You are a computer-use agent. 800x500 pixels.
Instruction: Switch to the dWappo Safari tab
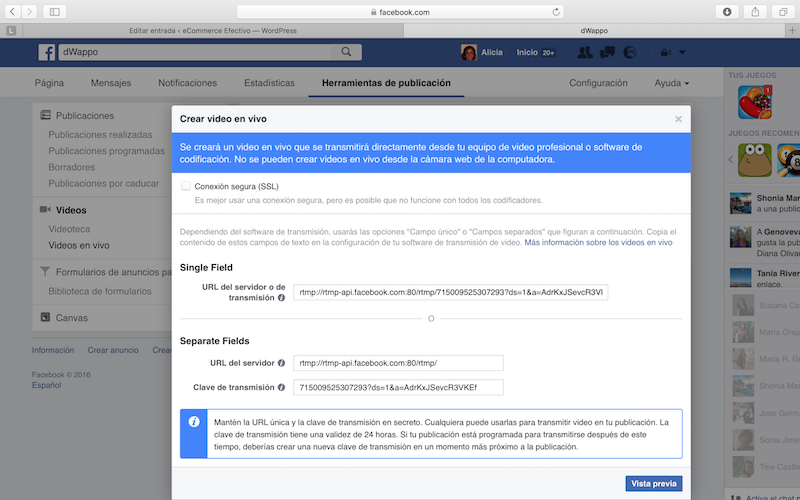(594, 31)
